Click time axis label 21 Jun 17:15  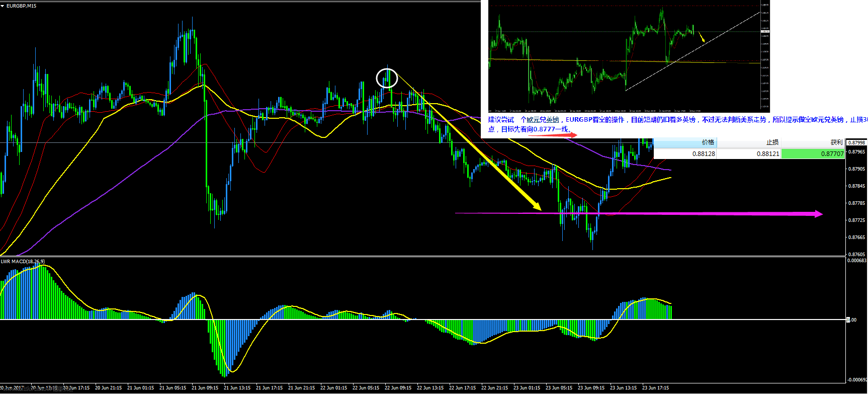click(x=269, y=388)
